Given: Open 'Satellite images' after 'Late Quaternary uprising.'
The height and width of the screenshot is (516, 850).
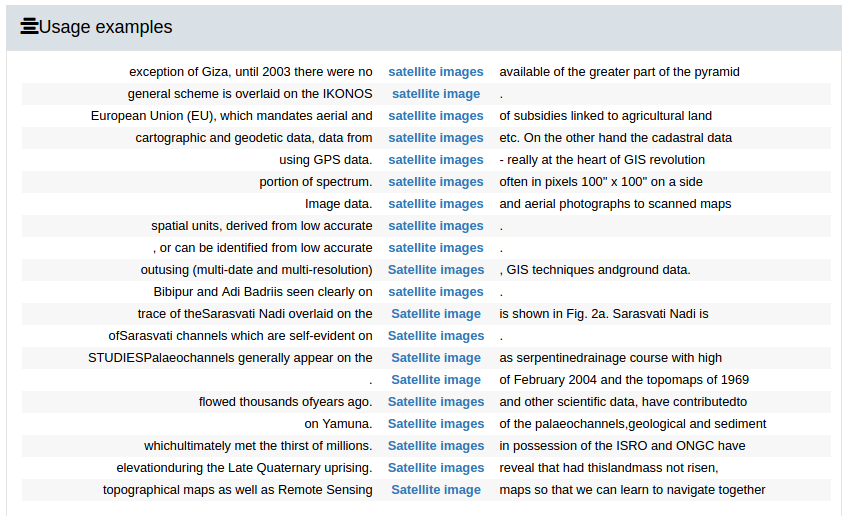Looking at the screenshot, I should (435, 468).
